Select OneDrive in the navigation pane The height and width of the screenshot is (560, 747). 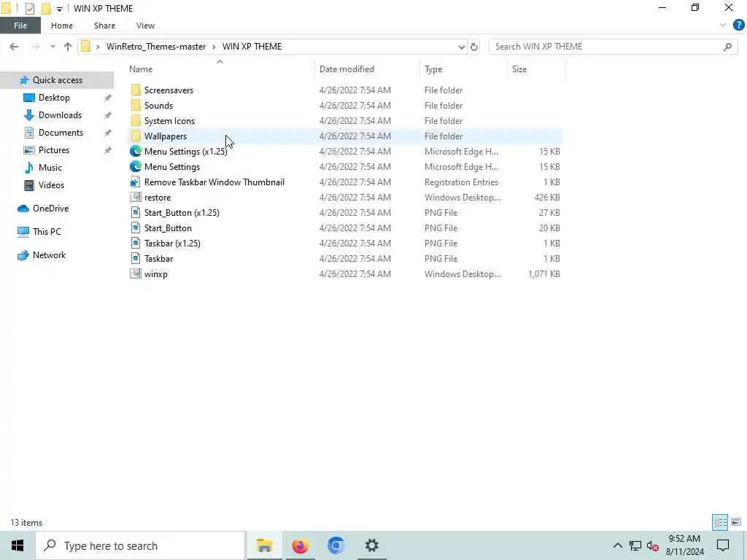pos(50,209)
